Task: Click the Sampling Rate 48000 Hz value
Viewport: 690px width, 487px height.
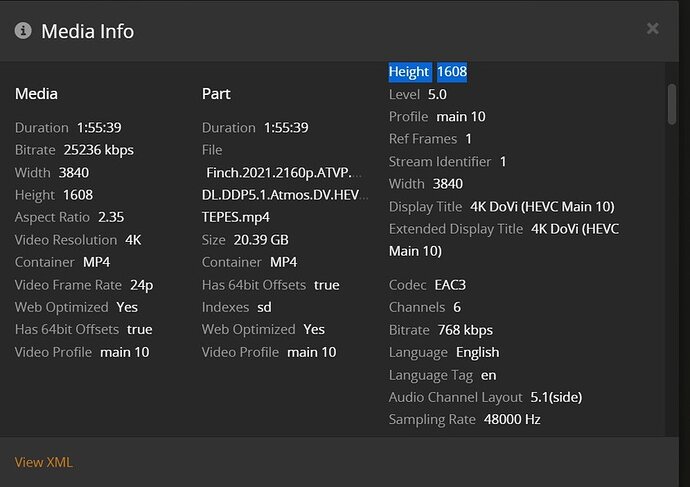Action: tap(512, 420)
